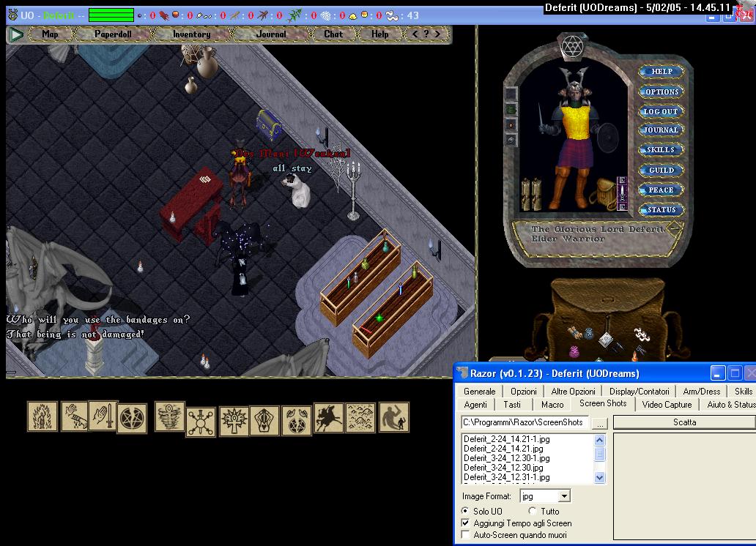Click the UO helmet icon in top bar
This screenshot has height=546, width=756.
click(x=13, y=15)
